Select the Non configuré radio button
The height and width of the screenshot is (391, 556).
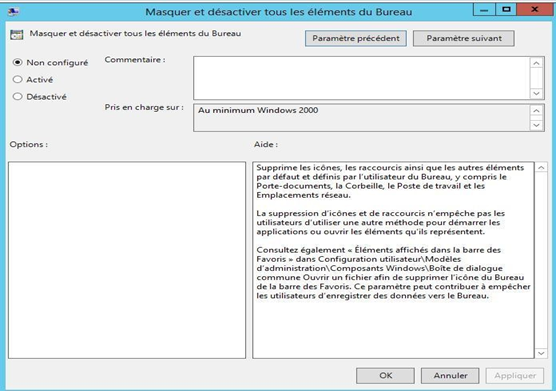click(x=17, y=62)
